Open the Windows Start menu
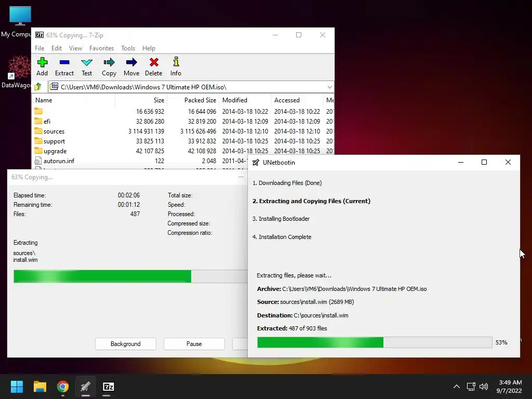The height and width of the screenshot is (399, 532). pos(17,387)
